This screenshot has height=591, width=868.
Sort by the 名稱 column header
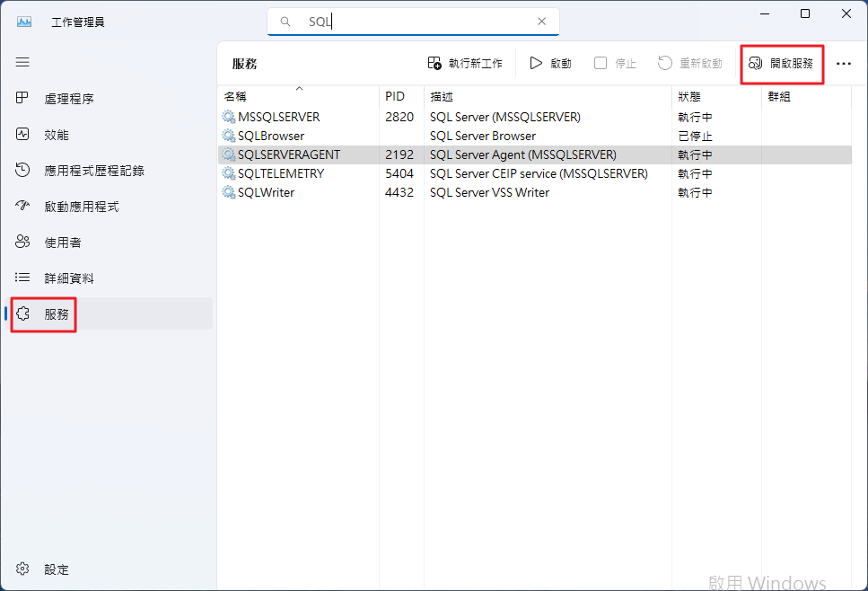coord(298,96)
